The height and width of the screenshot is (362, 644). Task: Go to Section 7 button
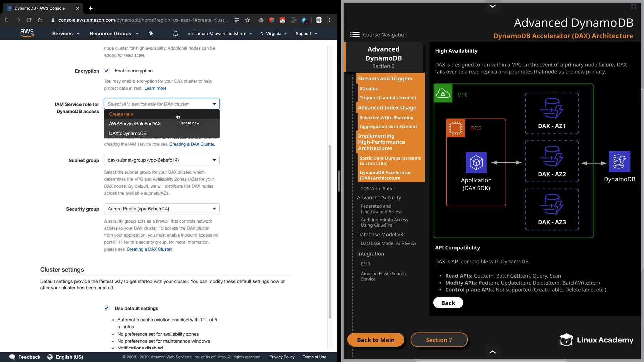click(x=439, y=340)
